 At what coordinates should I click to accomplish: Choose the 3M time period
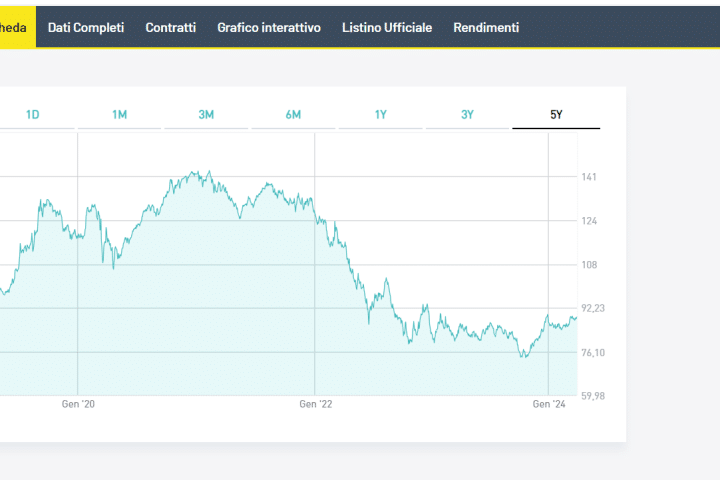206,115
